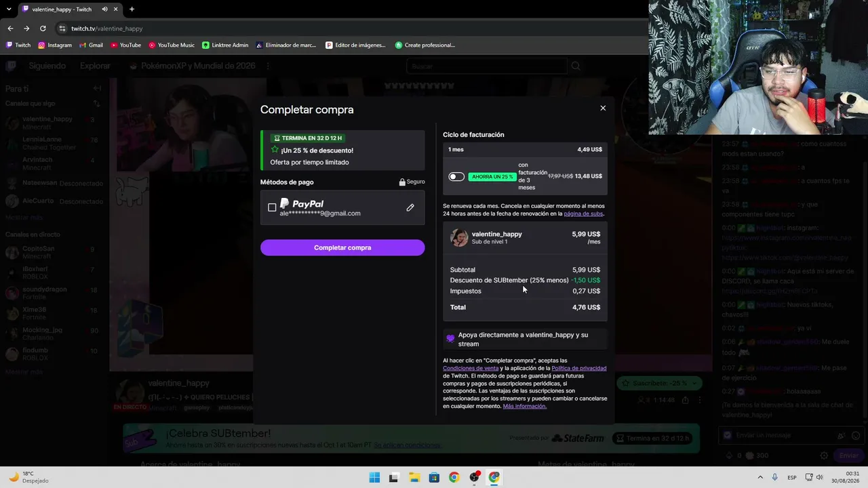Open the YouTube Music bookmark
The image size is (868, 488).
click(171, 45)
